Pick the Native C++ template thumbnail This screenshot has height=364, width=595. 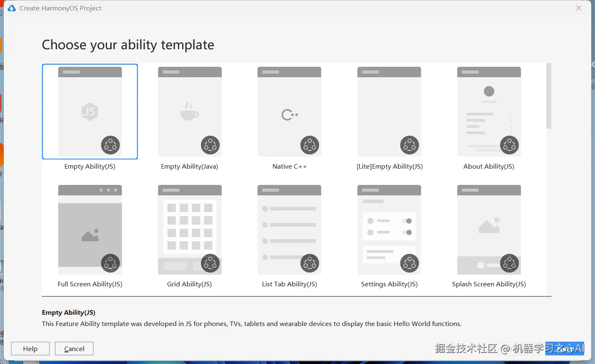289,111
